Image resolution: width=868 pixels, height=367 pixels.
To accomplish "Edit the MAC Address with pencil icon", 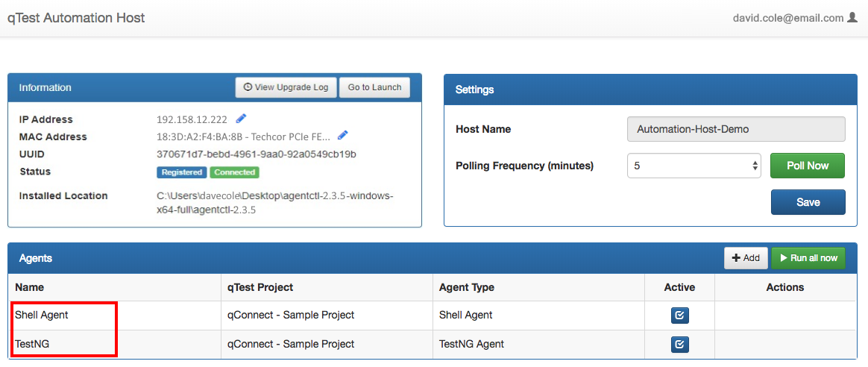I will [x=342, y=136].
